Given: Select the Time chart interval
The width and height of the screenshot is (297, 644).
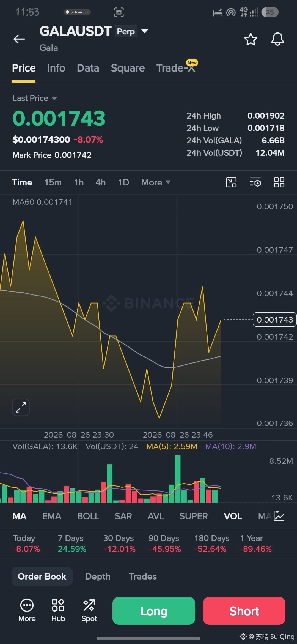Looking at the screenshot, I should tap(22, 182).
